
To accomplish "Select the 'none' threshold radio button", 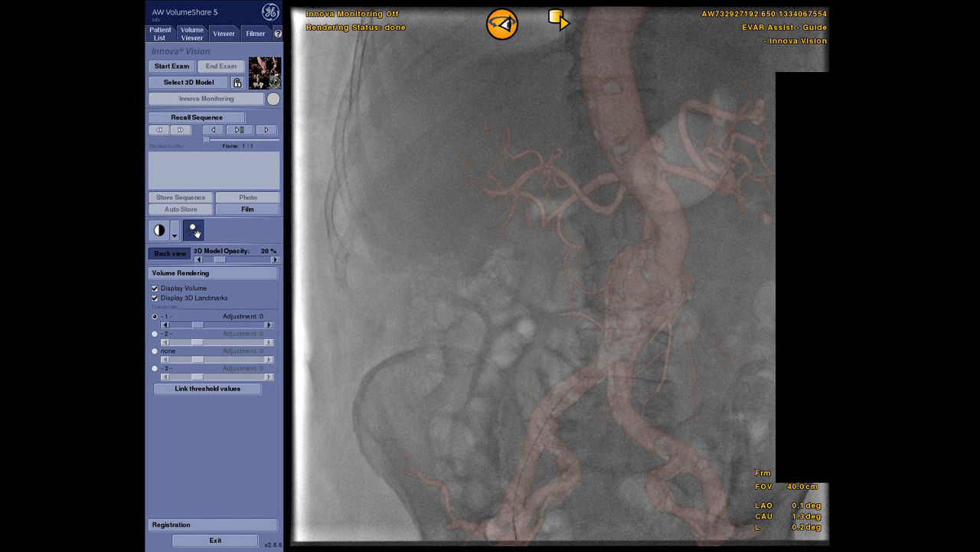I will [x=155, y=351].
